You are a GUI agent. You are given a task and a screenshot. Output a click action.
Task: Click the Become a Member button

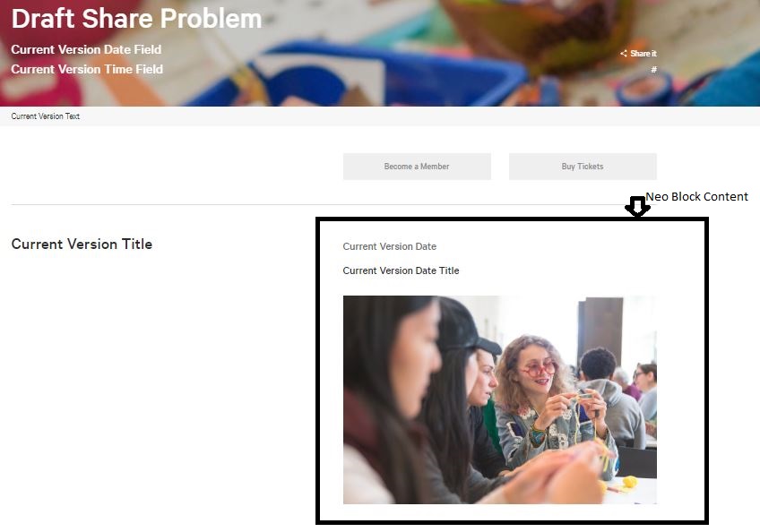pyautogui.click(x=417, y=167)
